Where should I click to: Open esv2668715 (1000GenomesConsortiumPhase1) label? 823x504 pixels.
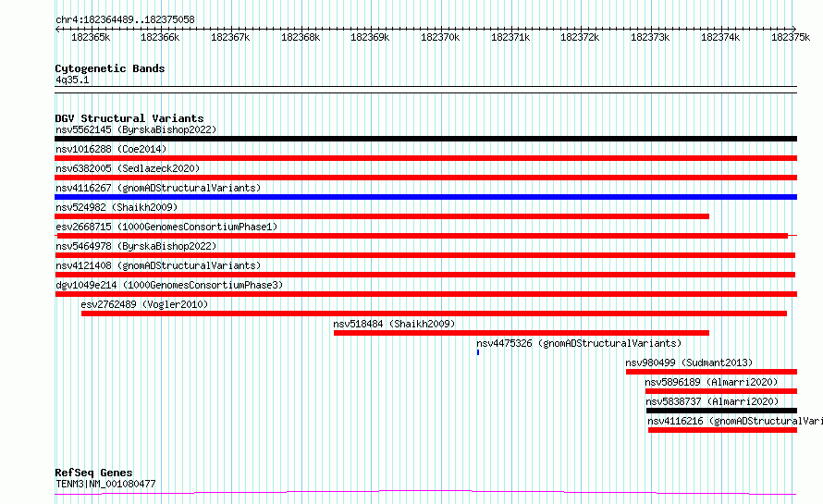click(x=166, y=227)
